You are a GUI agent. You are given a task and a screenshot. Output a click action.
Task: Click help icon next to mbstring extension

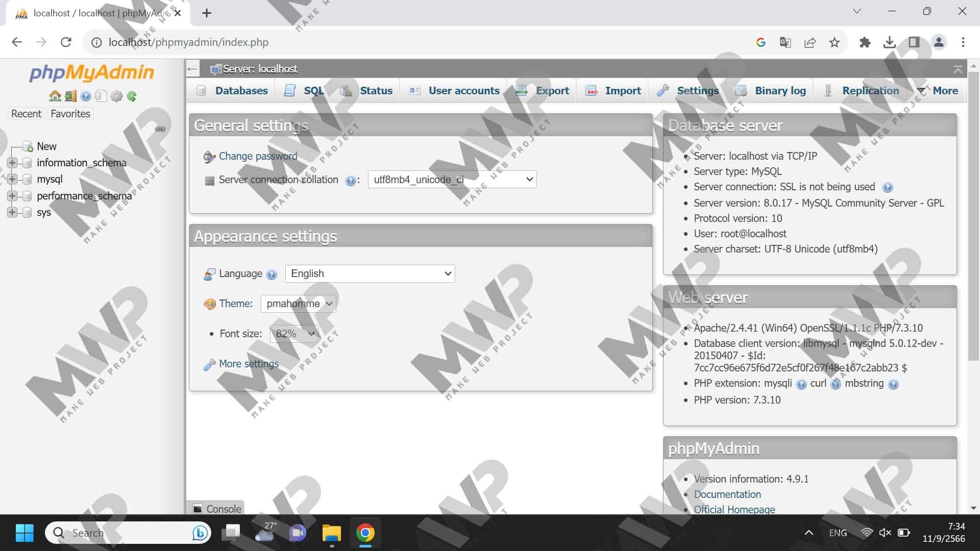pos(893,384)
